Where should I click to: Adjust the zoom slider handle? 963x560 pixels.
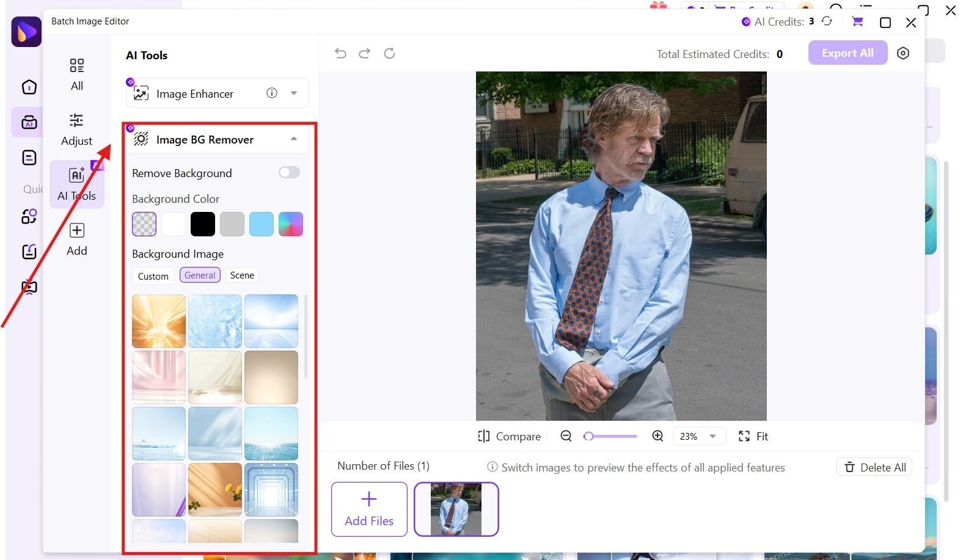[588, 436]
